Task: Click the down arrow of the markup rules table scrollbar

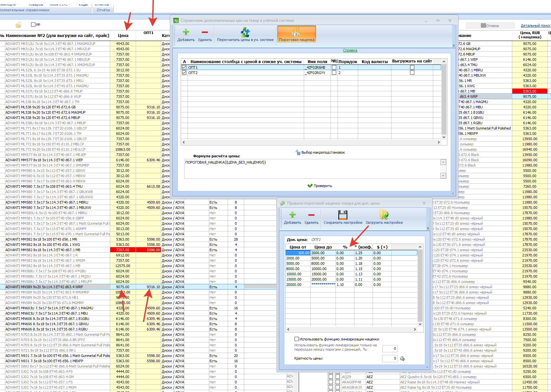Action: click(420, 324)
